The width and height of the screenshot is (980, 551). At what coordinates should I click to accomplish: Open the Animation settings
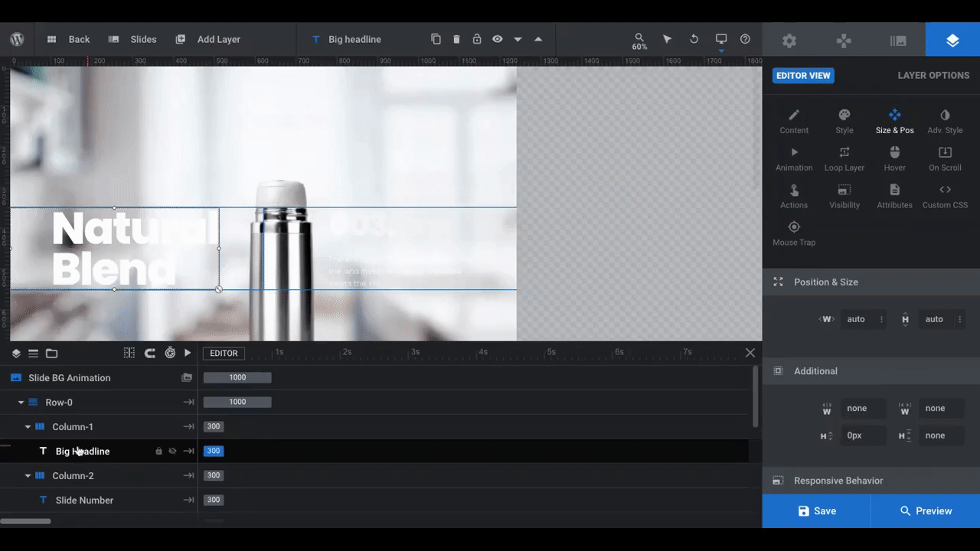click(x=794, y=158)
